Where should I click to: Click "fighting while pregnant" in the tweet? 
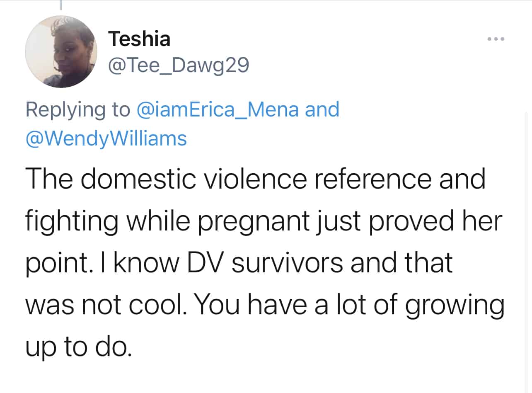click(x=167, y=221)
